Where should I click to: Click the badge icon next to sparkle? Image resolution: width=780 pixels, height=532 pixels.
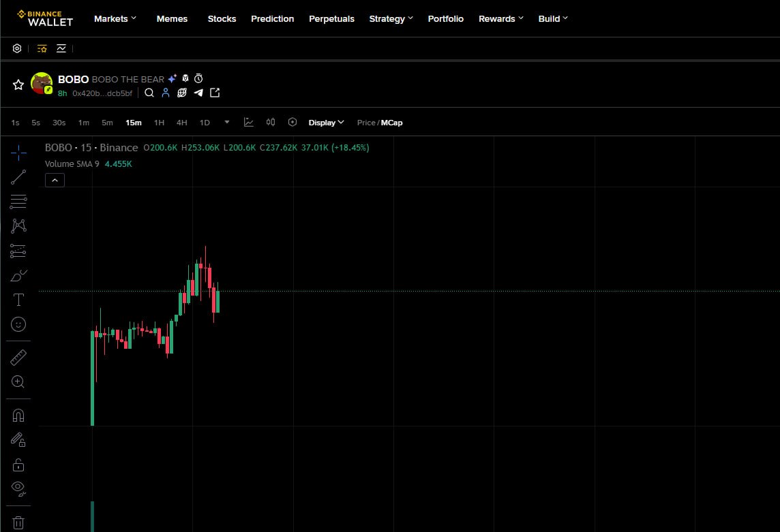[x=185, y=78]
